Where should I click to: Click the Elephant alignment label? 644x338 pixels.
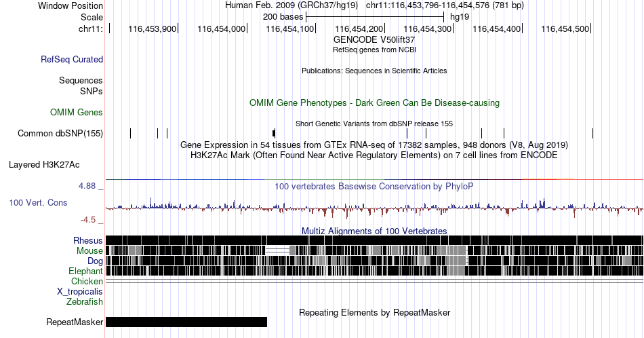(x=86, y=271)
